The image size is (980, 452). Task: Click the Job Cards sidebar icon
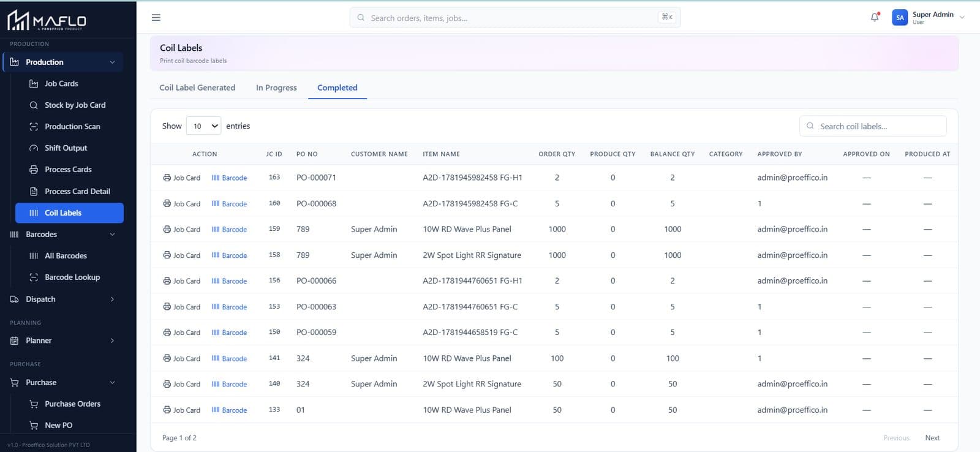point(34,84)
